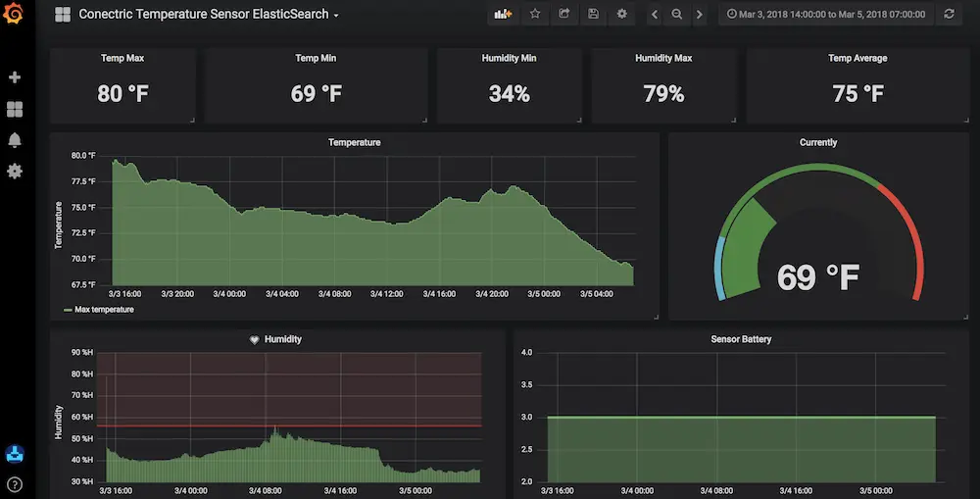Image resolution: width=980 pixels, height=499 pixels.
Task: Toggle the Max temperature legend series
Action: [104, 310]
